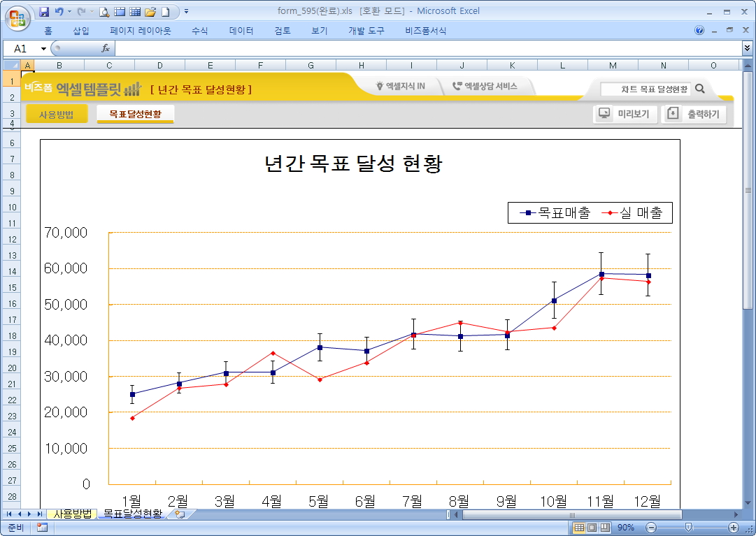Click the 미리보기 button

pos(625,114)
